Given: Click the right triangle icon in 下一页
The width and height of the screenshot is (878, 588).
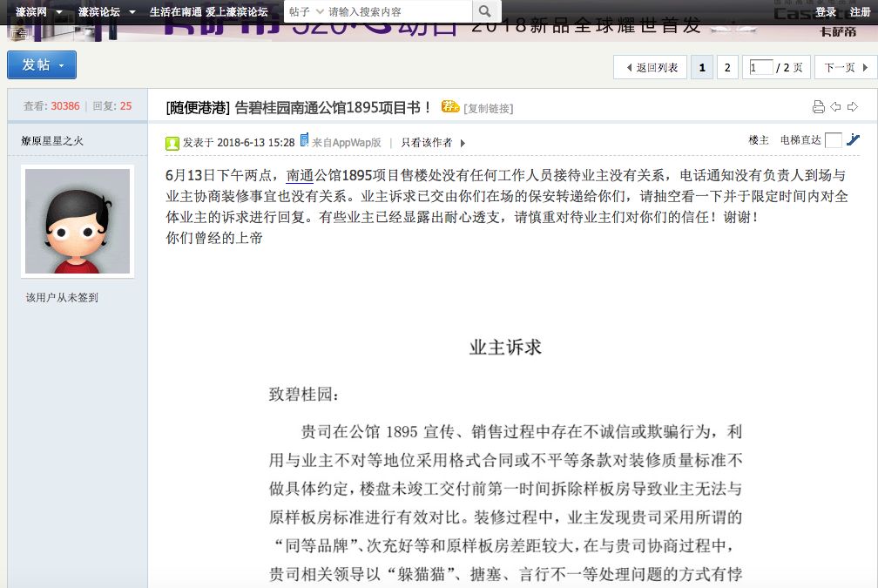Looking at the screenshot, I should [x=865, y=68].
